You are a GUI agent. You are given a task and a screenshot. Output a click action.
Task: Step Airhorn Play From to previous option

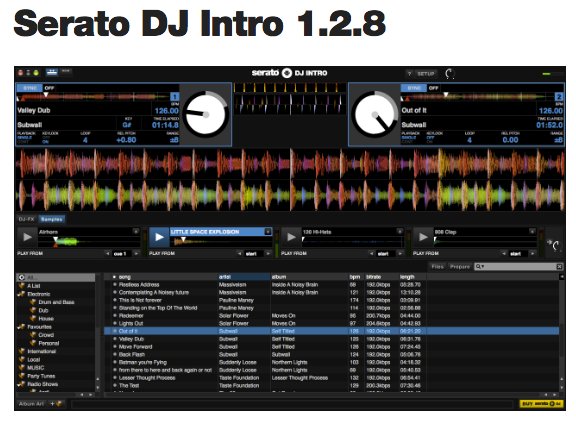click(107, 253)
